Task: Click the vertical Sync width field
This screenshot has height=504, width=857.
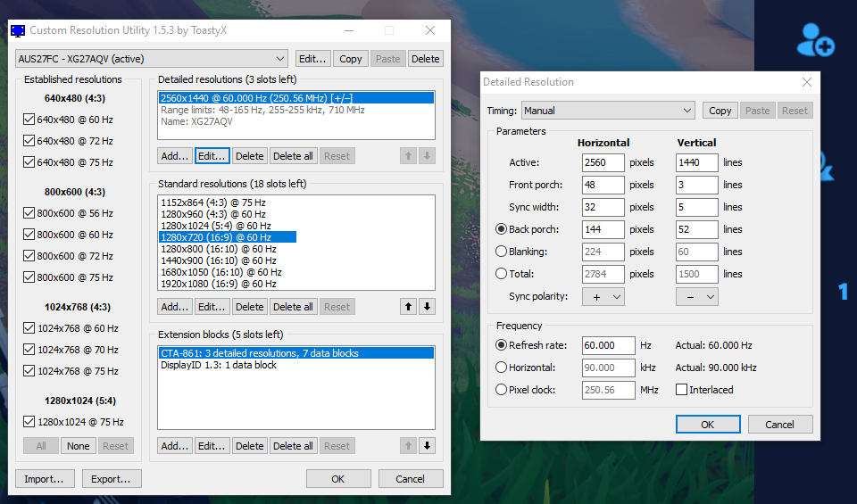Action: [697, 208]
